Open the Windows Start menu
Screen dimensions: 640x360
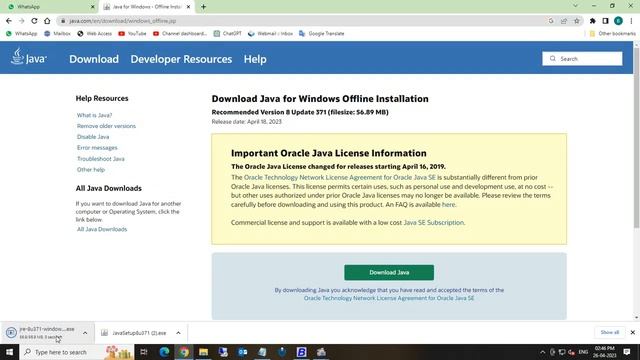(9, 352)
